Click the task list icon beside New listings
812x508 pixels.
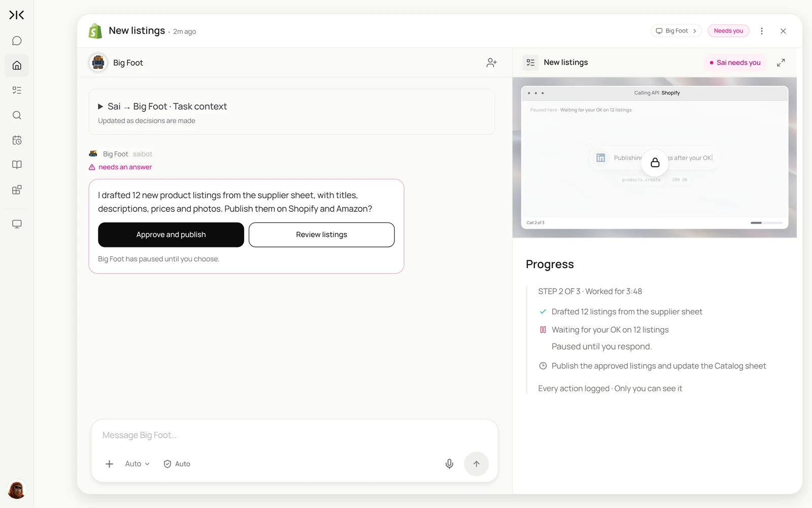530,62
